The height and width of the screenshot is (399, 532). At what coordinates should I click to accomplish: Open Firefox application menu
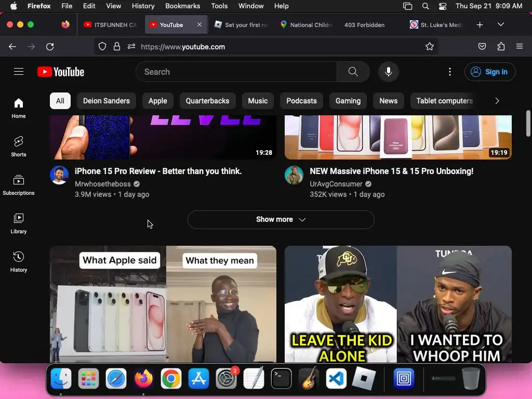coord(519,46)
